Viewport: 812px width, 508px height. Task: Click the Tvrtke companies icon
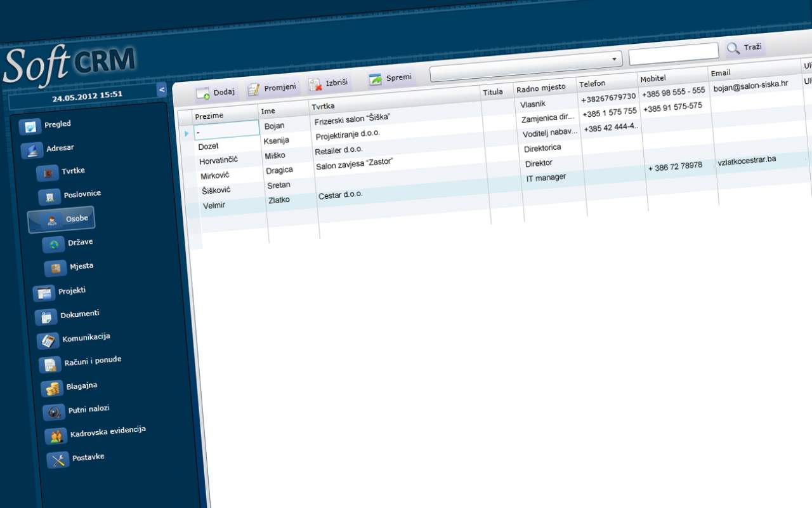[48, 173]
